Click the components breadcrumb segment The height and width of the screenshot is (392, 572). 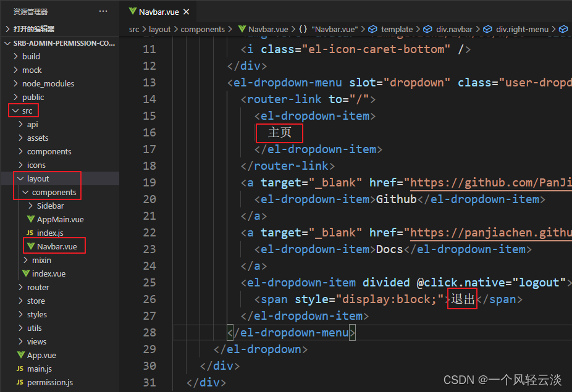tap(203, 29)
